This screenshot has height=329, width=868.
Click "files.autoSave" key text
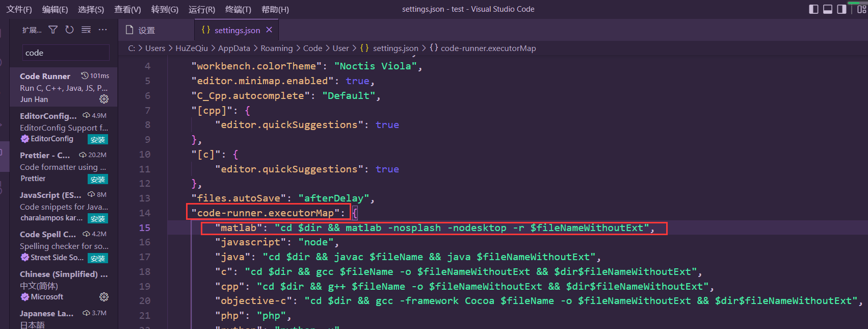[x=239, y=198]
